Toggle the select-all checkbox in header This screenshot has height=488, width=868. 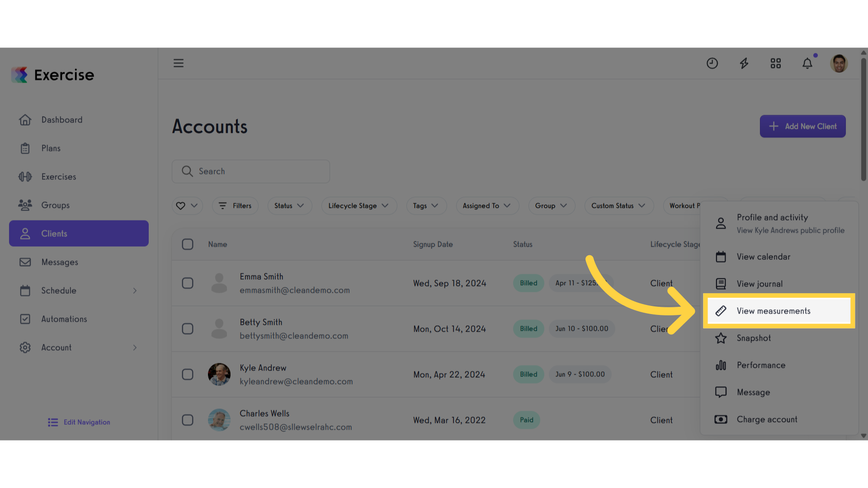(x=188, y=244)
